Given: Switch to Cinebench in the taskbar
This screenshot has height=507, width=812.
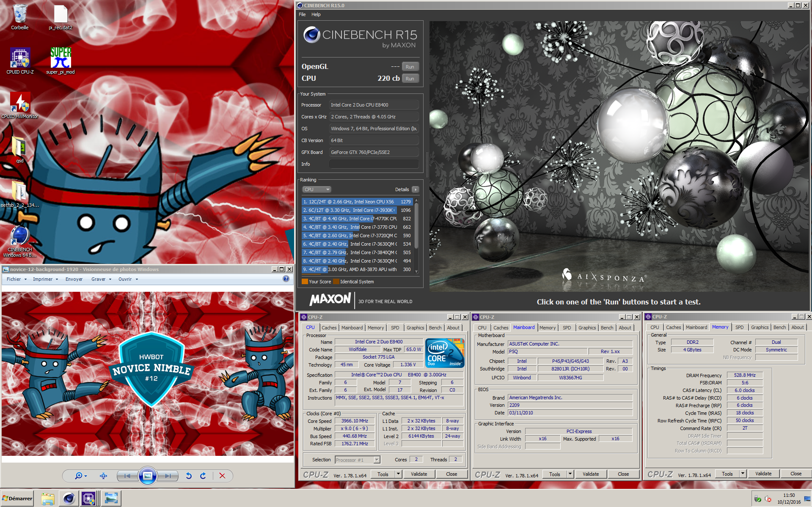Looking at the screenshot, I should (x=69, y=499).
